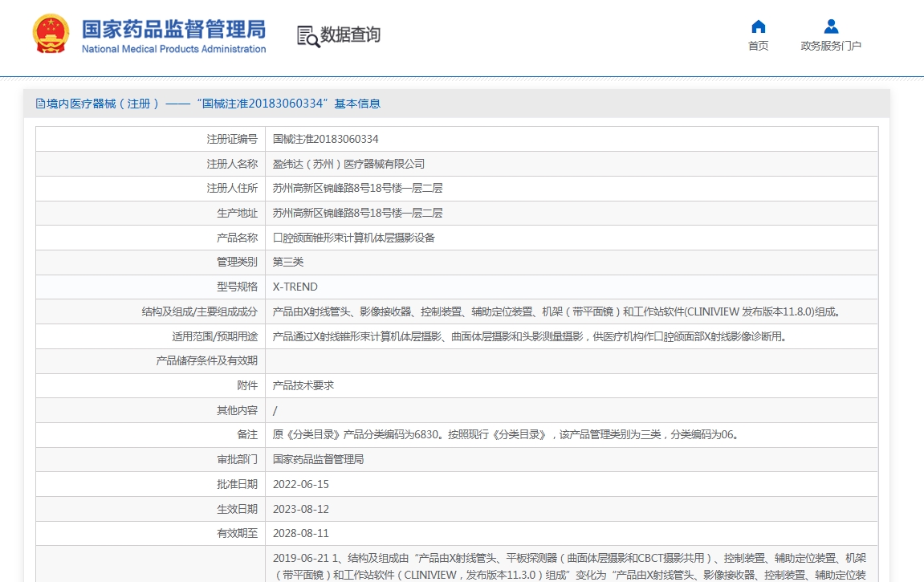Open the 政务服务门户 link
Viewport: 924px width, 582px height.
pyautogui.click(x=831, y=46)
